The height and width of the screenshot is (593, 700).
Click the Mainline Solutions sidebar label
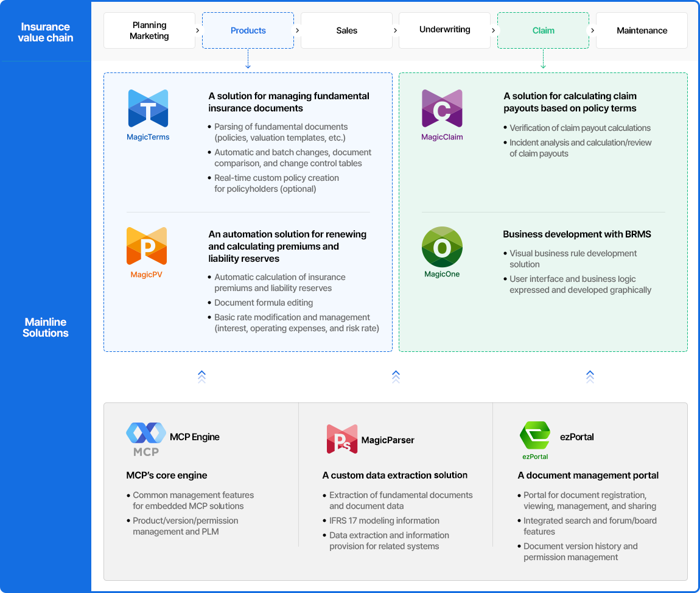click(x=46, y=328)
